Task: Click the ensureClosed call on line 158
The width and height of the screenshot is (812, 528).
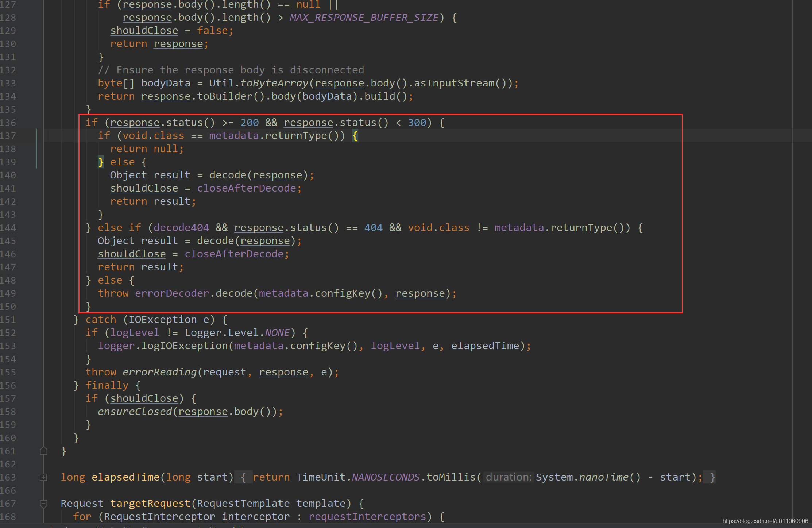Action: click(135, 411)
